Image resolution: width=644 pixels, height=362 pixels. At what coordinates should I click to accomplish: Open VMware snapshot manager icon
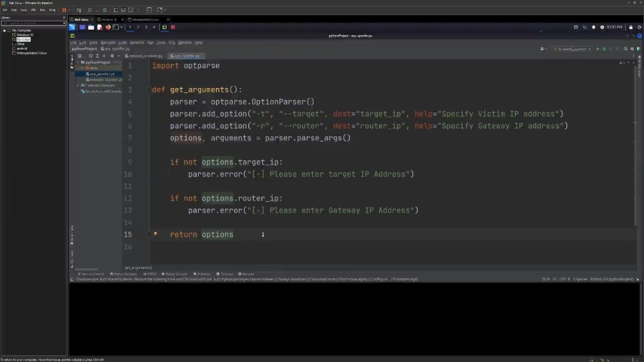(x=105, y=10)
